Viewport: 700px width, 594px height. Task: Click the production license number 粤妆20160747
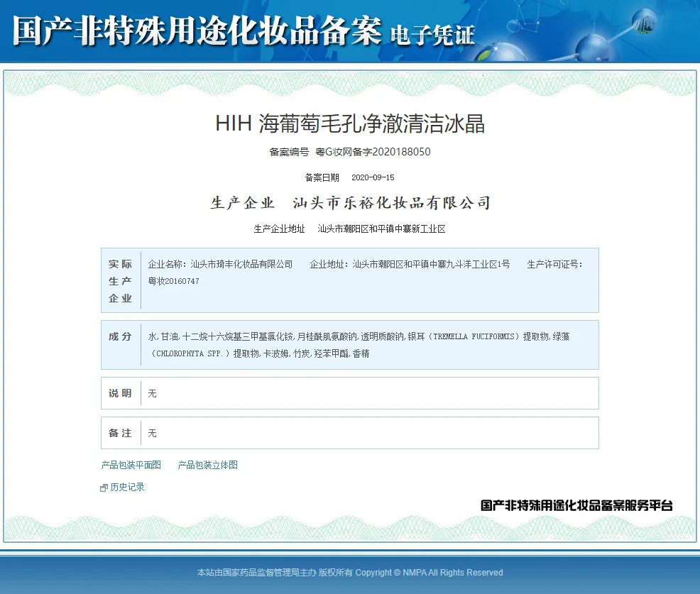pos(173,281)
